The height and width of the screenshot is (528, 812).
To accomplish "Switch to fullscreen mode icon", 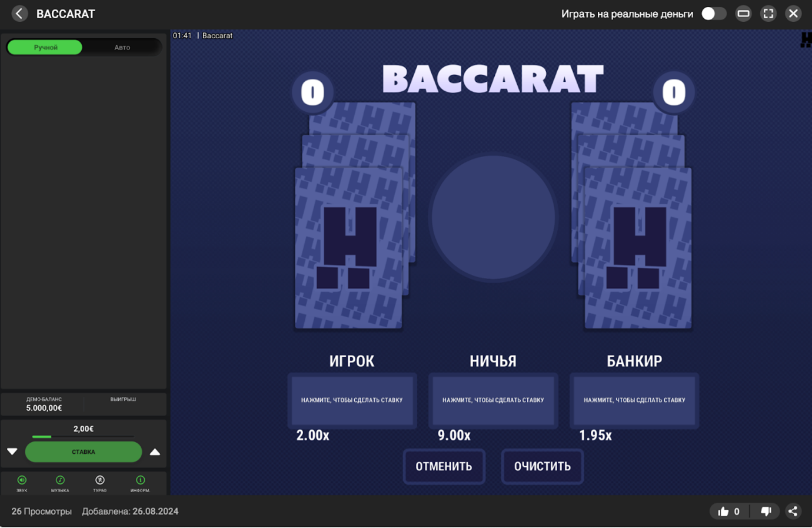I will click(768, 14).
